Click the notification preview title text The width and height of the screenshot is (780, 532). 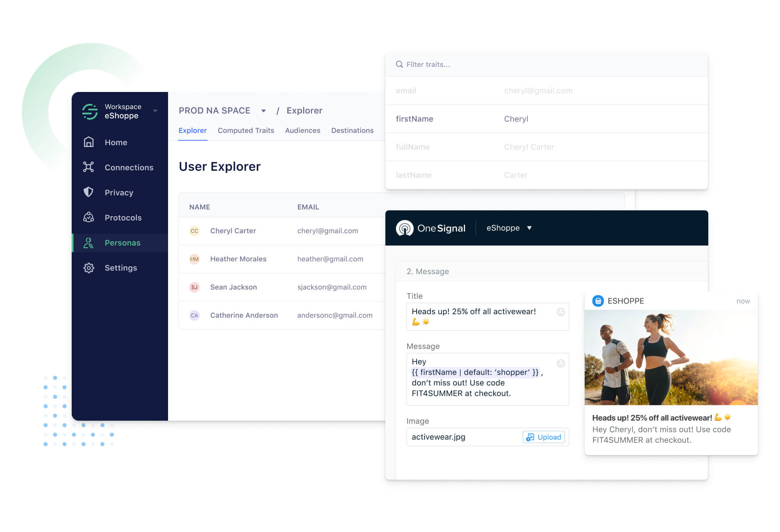pos(662,418)
